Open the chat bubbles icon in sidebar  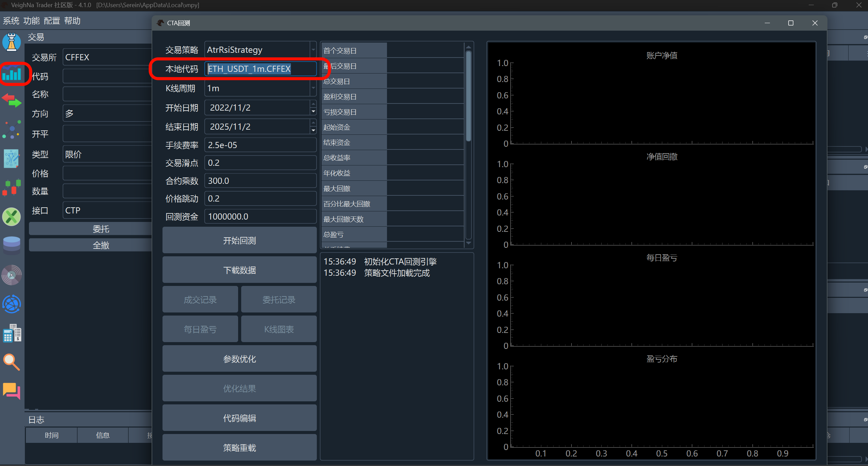click(x=12, y=390)
